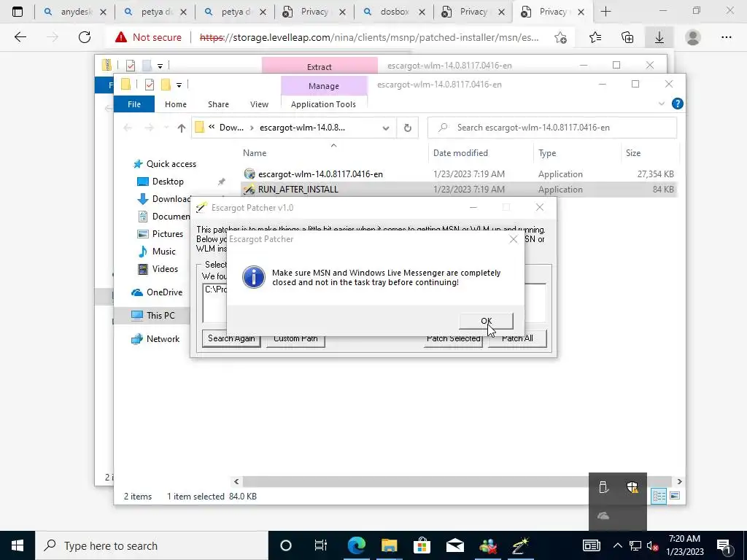The width and height of the screenshot is (747, 560).
Task: Click the Search escargot-wlm folder field
Action: [x=552, y=128]
